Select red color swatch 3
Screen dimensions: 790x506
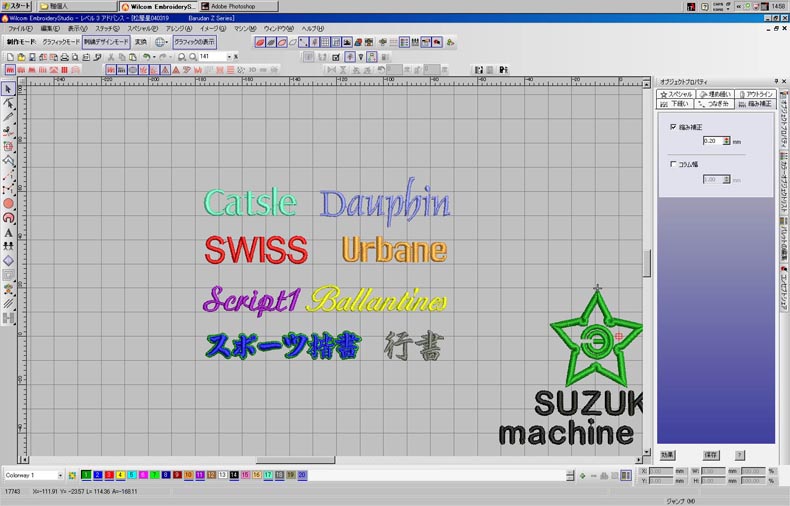109,475
